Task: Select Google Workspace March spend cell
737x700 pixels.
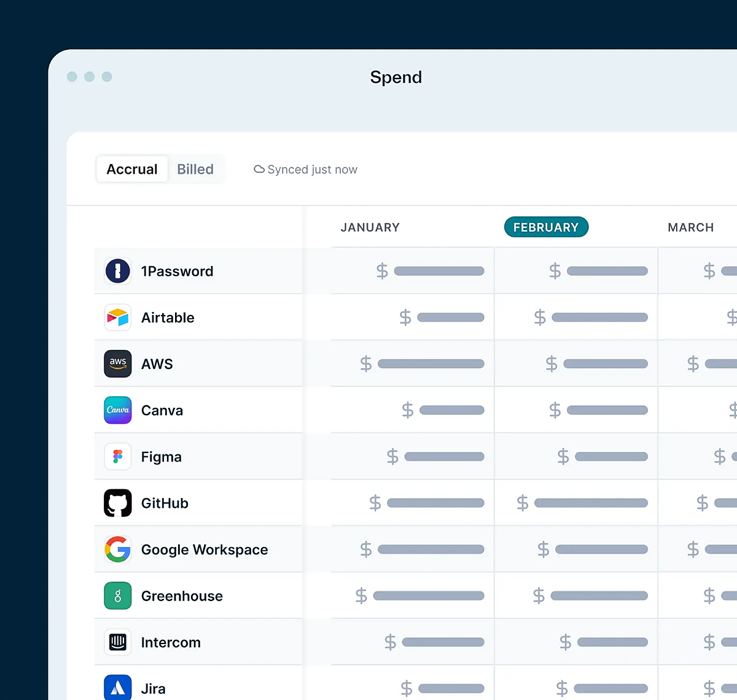Action: click(x=698, y=550)
